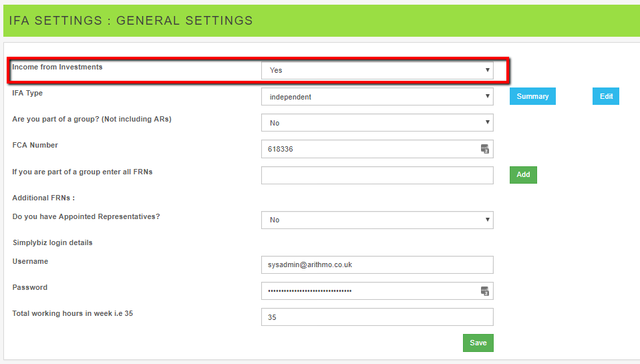640x364 pixels.
Task: Click the Income from Investments label
Action: point(57,67)
